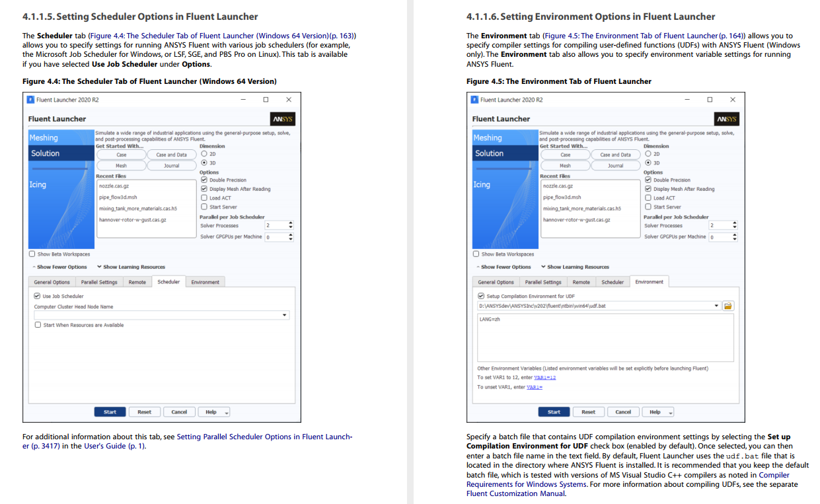Screen dimensions: 820x504
Task: Open the Computer Cluster Head Node Name dropdown
Action: coord(285,315)
